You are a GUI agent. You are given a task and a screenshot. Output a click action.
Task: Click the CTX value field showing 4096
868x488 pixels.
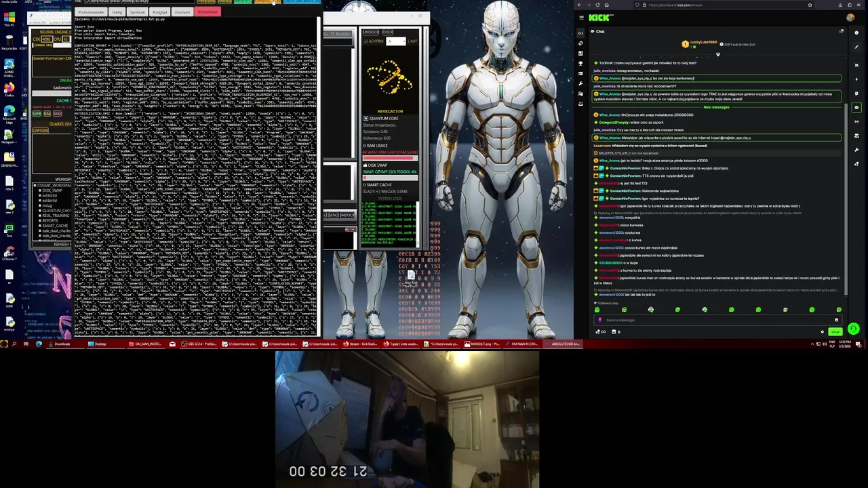[46, 39]
